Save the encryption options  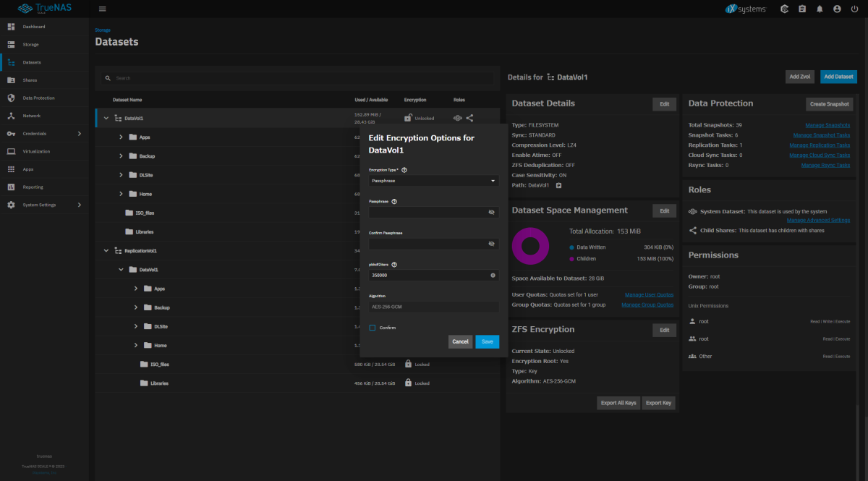[x=488, y=341]
